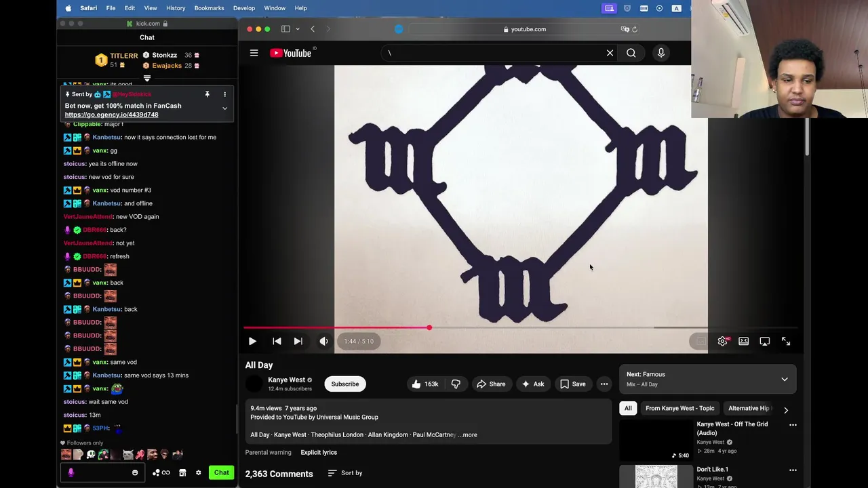Collapse the pinned message chevron in Kick chat

click(x=224, y=108)
